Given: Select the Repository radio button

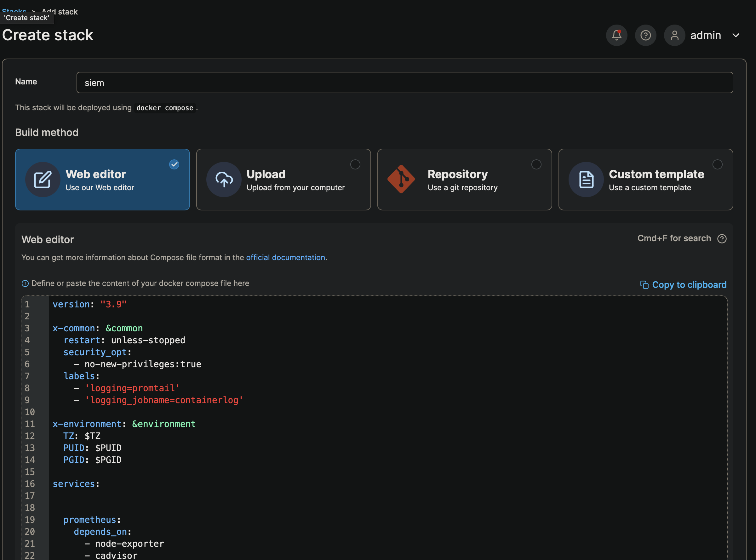Looking at the screenshot, I should click(x=536, y=164).
